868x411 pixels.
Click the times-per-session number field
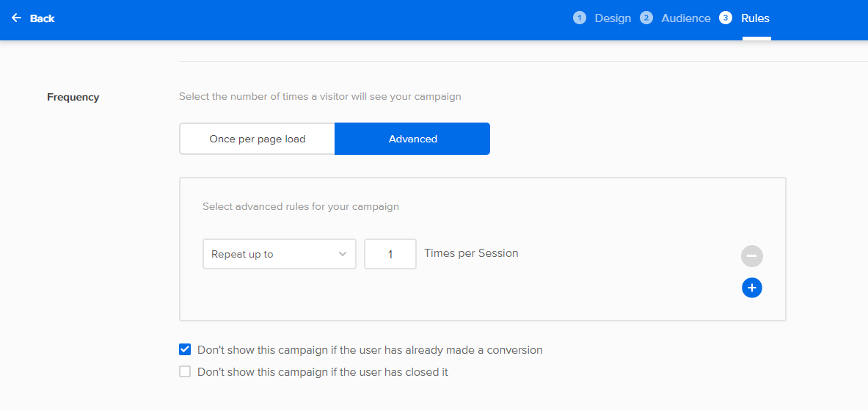click(x=390, y=254)
